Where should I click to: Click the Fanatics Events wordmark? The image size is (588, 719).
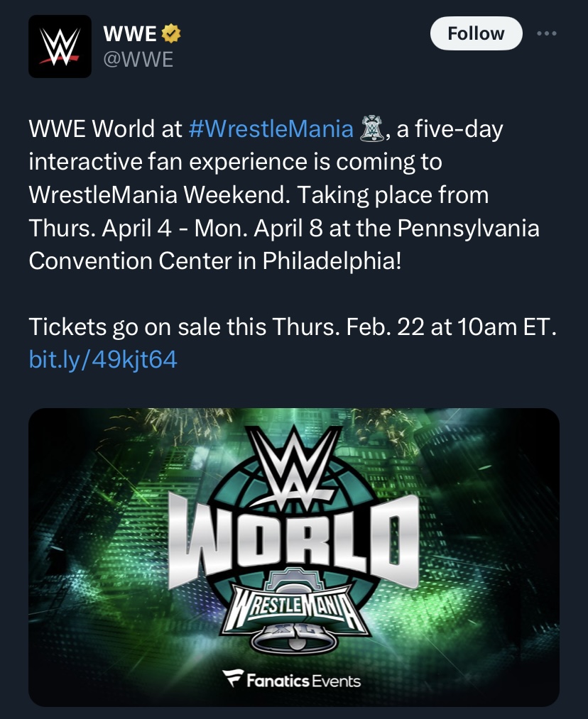(303, 681)
